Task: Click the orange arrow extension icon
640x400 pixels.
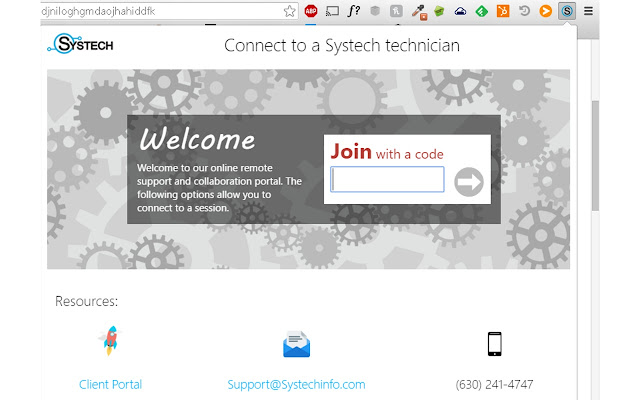Action: pyautogui.click(x=545, y=11)
